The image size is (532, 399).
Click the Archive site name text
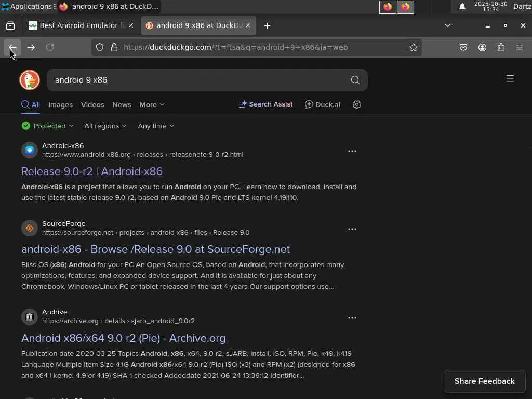[55, 312]
